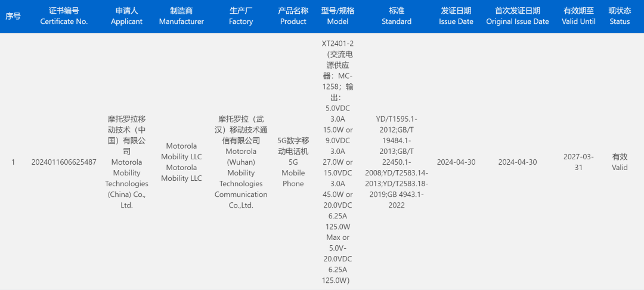Select the Motorola (Wuhan) factory cell
644x290 pixels.
pyautogui.click(x=241, y=162)
